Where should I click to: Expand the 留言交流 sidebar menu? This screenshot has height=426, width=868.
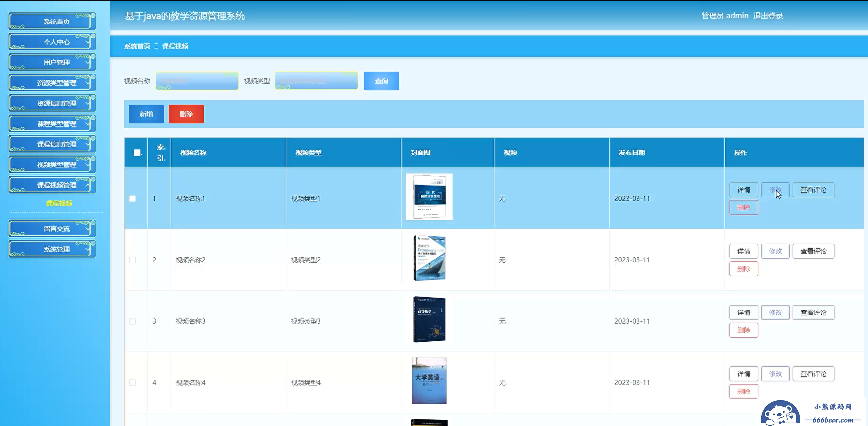click(52, 229)
